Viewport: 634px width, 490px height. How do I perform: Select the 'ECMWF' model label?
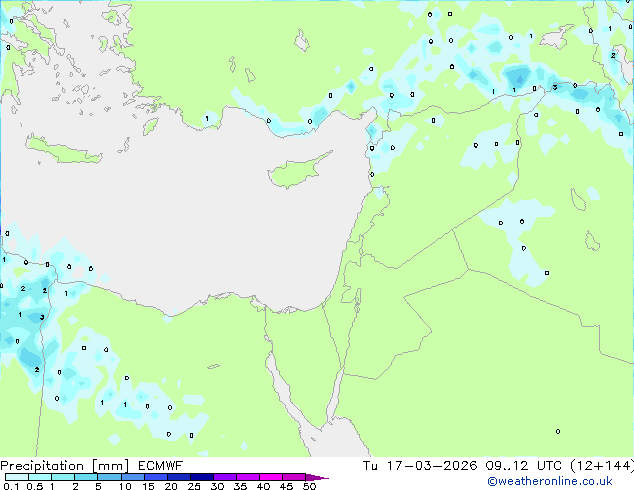160,466
